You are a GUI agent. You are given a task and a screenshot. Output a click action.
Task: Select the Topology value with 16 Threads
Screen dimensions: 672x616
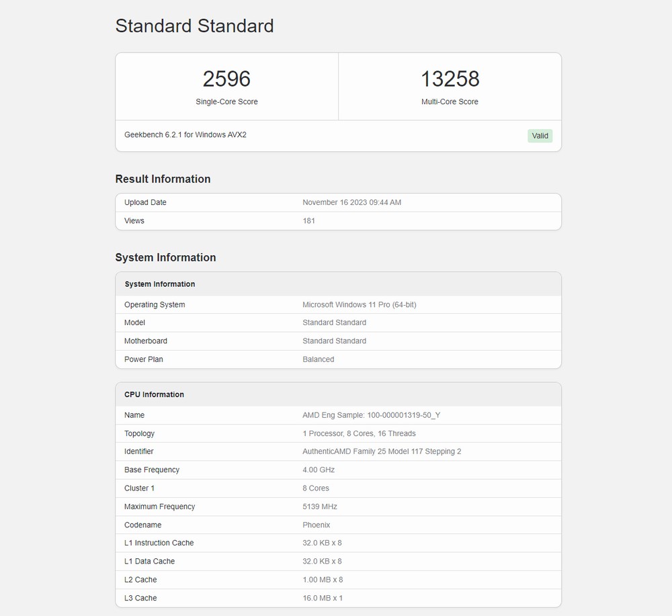pyautogui.click(x=359, y=434)
